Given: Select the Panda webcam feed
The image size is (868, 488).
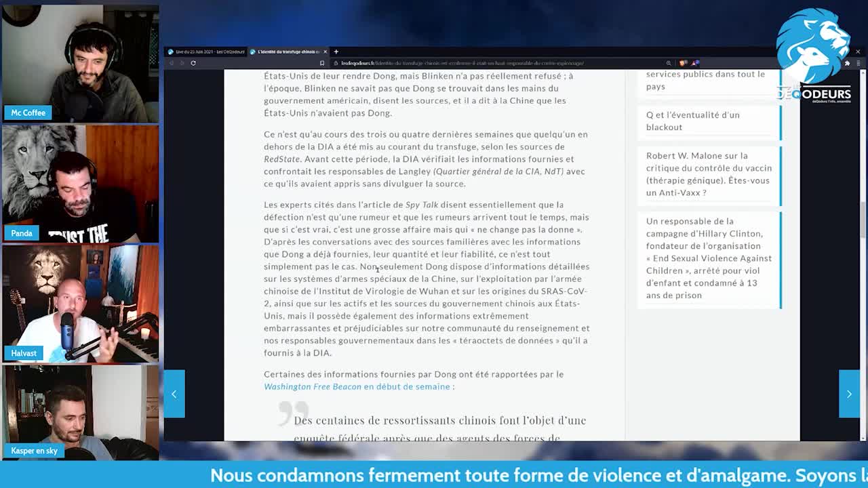Looking at the screenshot, I should coord(80,184).
